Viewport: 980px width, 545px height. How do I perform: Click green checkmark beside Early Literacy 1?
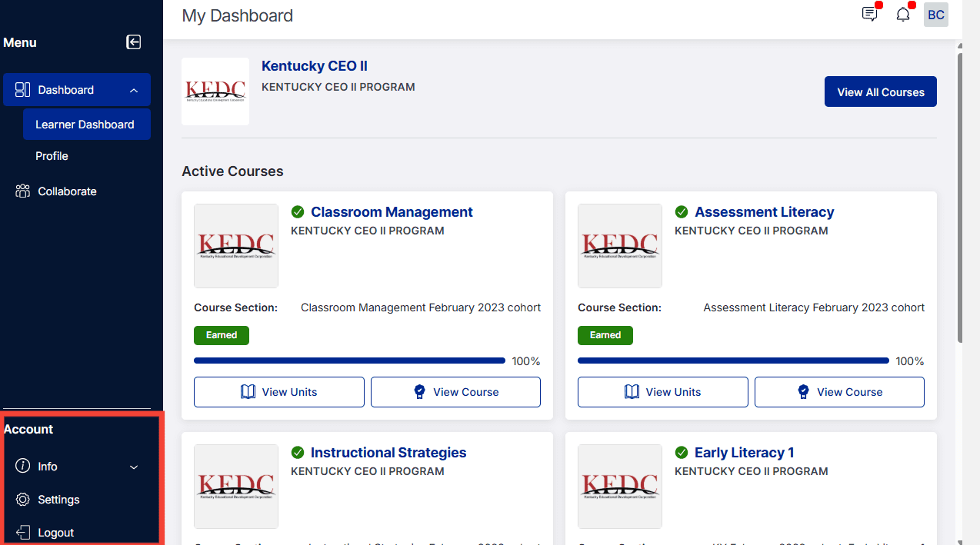tap(682, 453)
